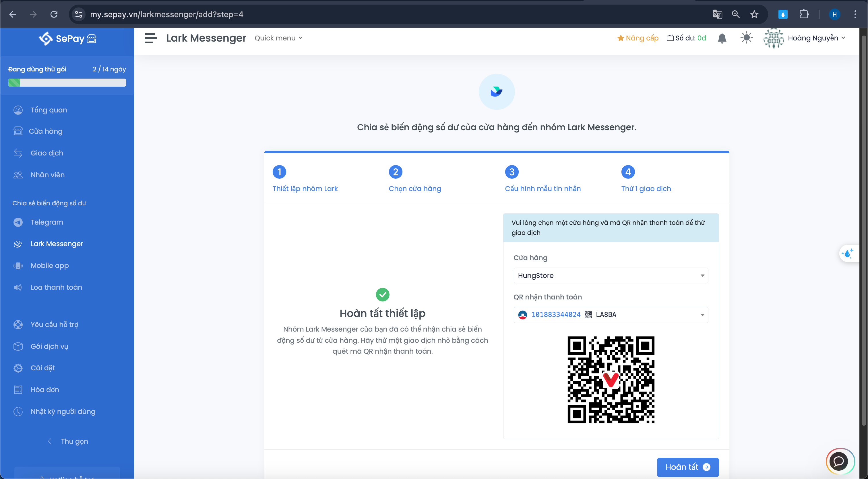Bookmark this page with star icon

click(754, 14)
